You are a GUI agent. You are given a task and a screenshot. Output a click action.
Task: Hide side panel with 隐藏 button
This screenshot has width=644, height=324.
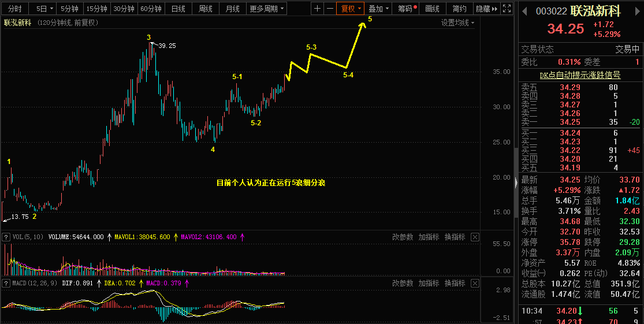click(x=486, y=9)
